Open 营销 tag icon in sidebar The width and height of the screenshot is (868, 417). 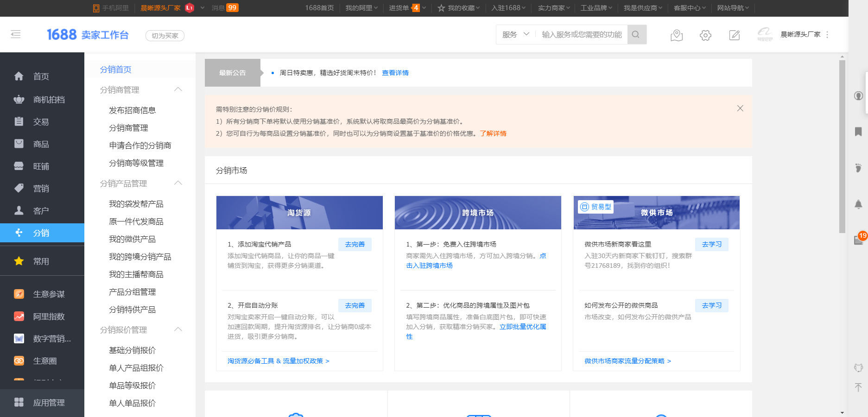point(19,188)
